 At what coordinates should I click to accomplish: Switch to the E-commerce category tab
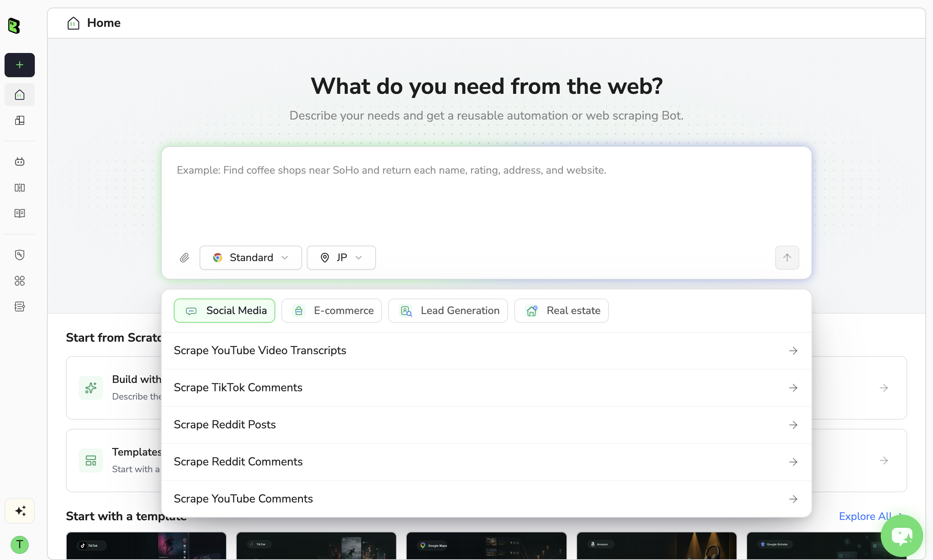point(332,311)
